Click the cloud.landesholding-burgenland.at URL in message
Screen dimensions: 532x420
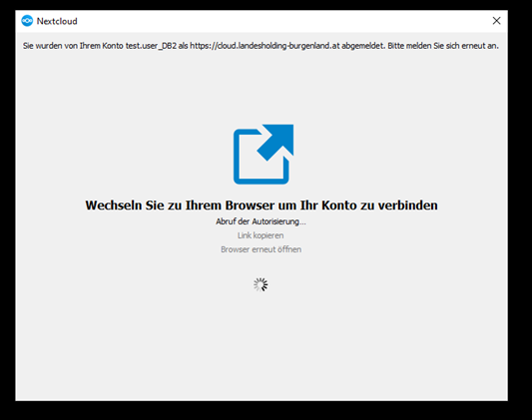265,46
